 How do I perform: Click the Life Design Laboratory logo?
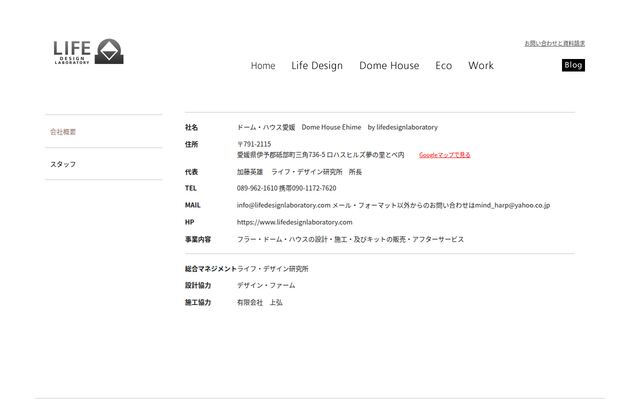[x=88, y=51]
